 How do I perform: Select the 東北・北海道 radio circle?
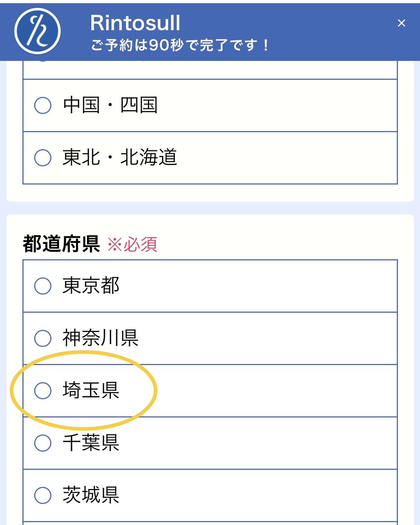click(43, 158)
